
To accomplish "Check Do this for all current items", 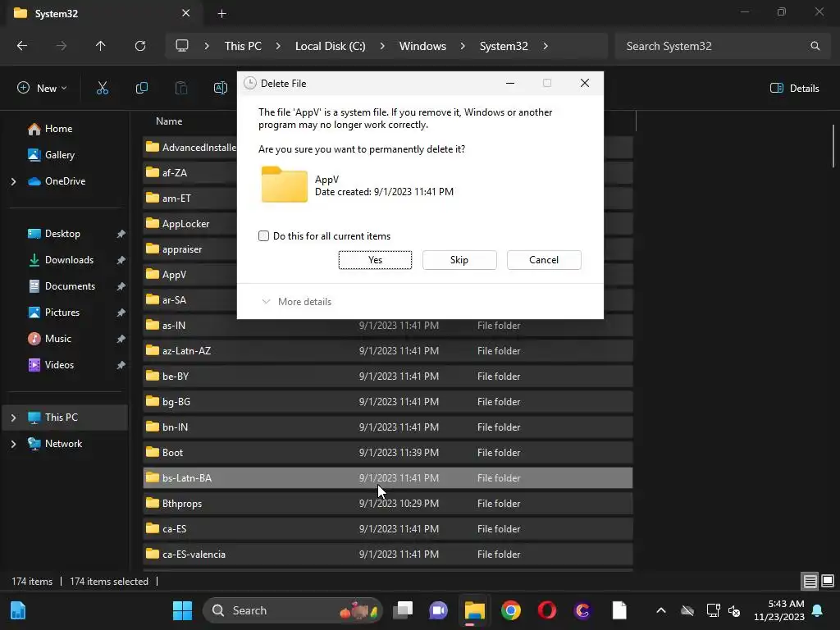I will (263, 236).
